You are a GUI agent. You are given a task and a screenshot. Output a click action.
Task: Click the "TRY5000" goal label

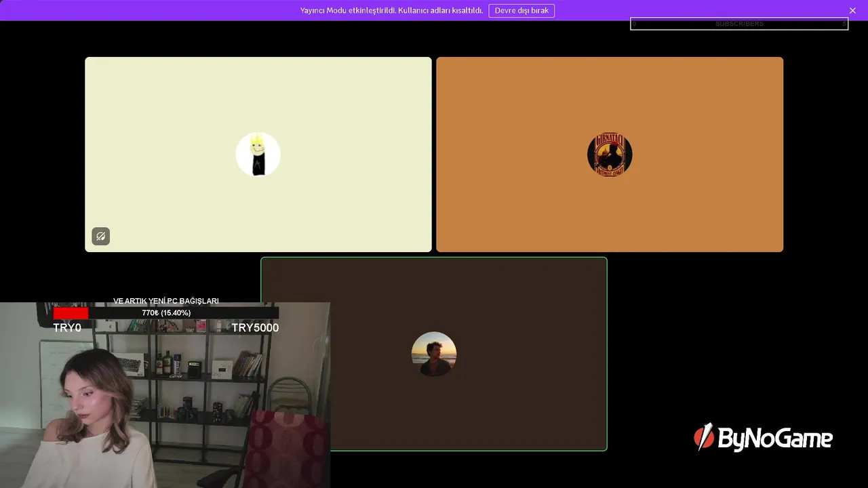click(x=255, y=328)
